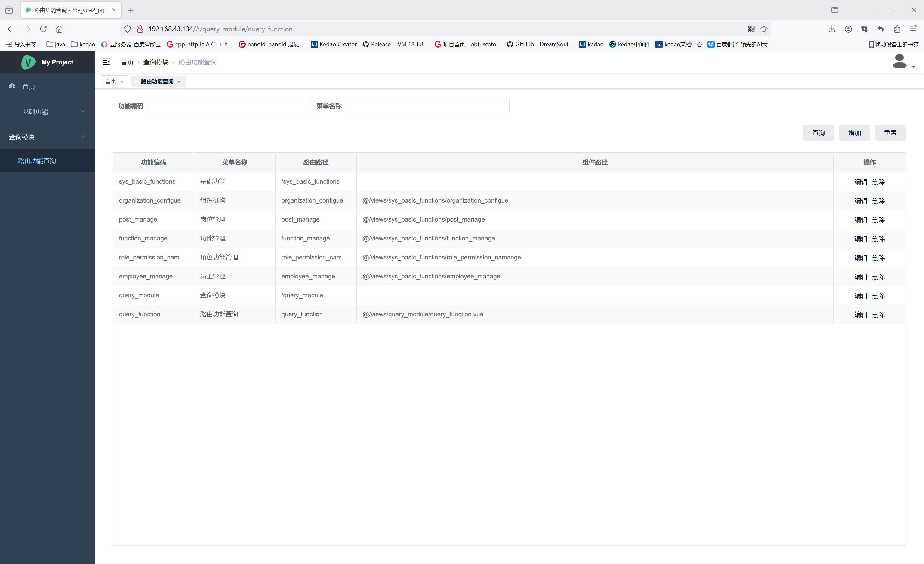Open the browser extensions puzzle icon
Image resolution: width=924 pixels, height=564 pixels.
coord(897,29)
